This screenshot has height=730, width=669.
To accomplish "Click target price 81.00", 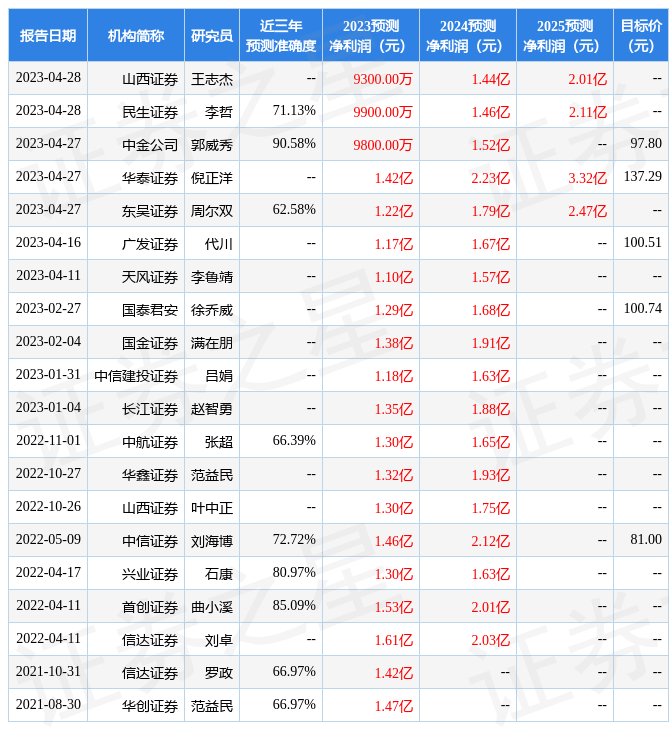I will click(646, 540).
